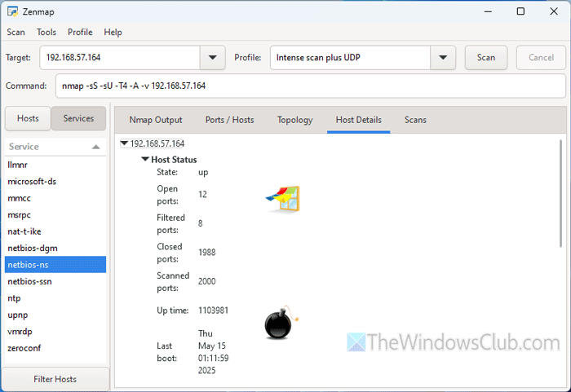Sort by the Service column header

tap(55, 147)
